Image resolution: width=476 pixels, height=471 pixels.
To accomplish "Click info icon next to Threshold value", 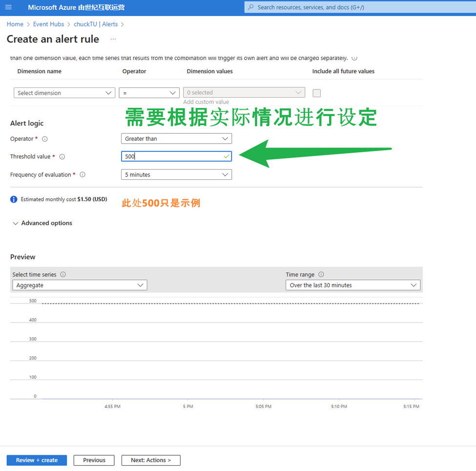I will 62,157.
